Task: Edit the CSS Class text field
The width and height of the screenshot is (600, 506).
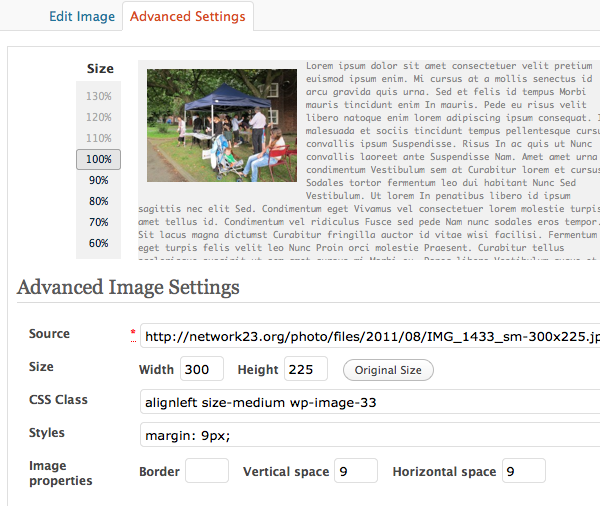Action: (x=370, y=403)
